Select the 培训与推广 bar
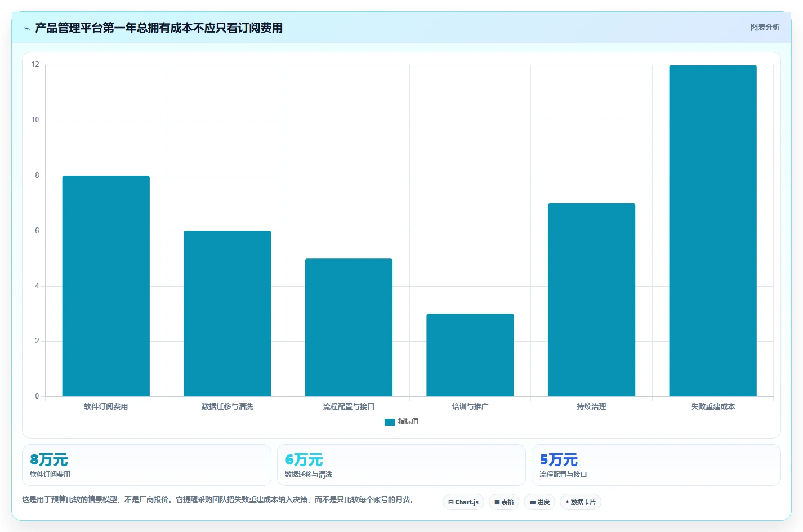Screen dimensions: 803x532 [x=470, y=355]
